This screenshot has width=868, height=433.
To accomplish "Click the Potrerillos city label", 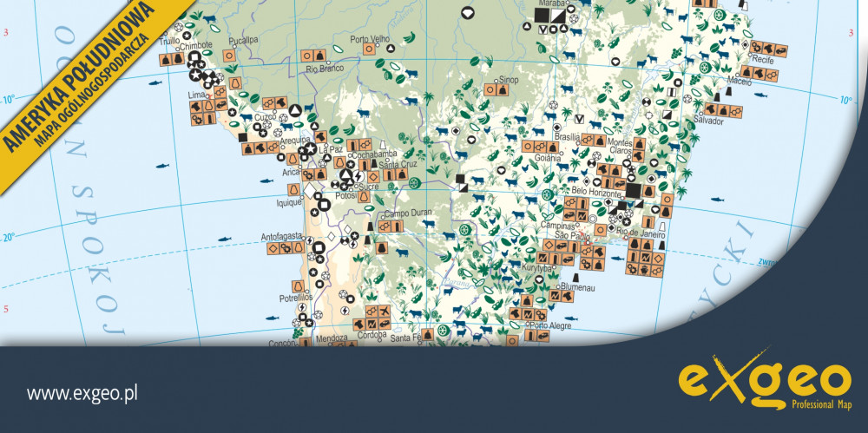I will 296,298.
